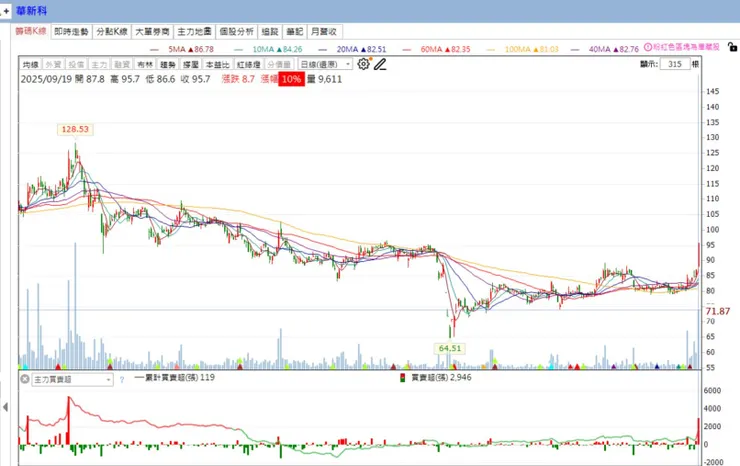This screenshot has width=740, height=466.
Task: Toggle the 趨勢 trend overlay
Action: coord(168,64)
